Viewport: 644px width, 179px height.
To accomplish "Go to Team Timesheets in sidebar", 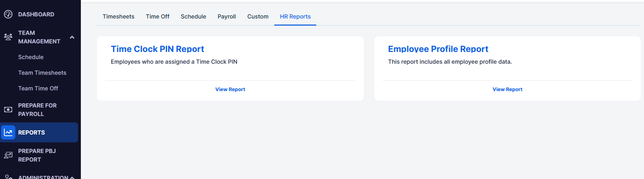I will 42,73.
